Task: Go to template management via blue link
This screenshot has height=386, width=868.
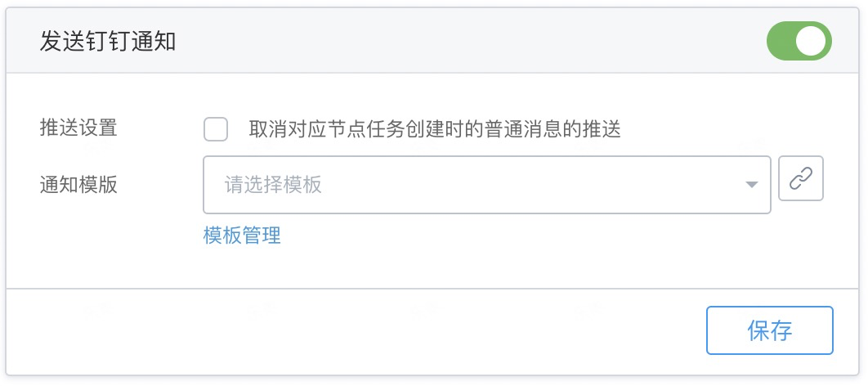Action: 242,236
